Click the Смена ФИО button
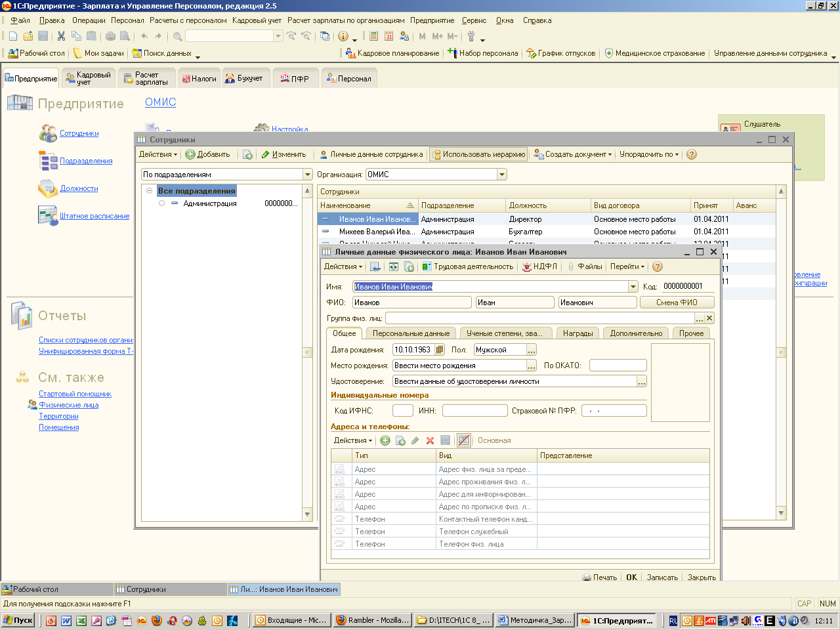Screen dimensions: 840x630 (677, 303)
